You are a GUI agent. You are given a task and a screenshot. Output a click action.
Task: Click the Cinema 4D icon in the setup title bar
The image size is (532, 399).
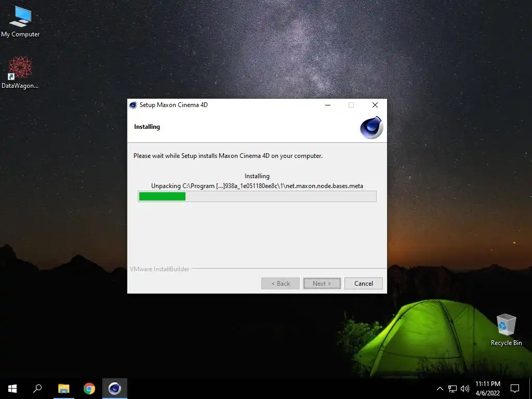(133, 105)
